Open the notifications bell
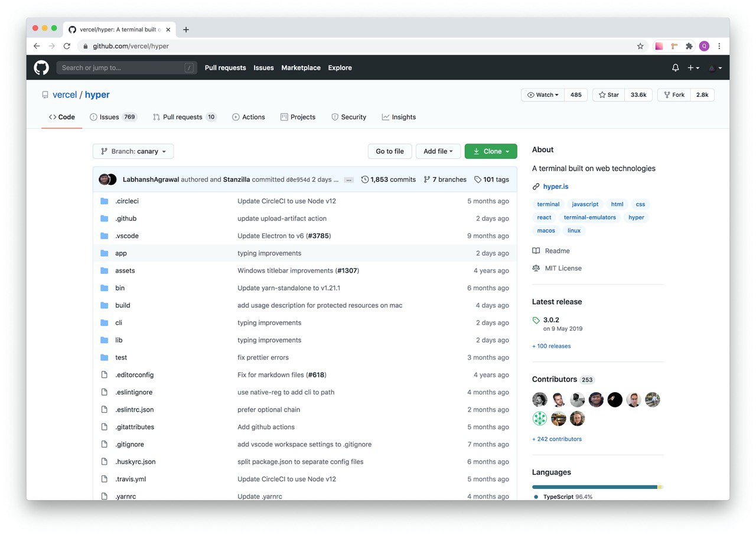This screenshot has height=535, width=756. click(x=676, y=68)
